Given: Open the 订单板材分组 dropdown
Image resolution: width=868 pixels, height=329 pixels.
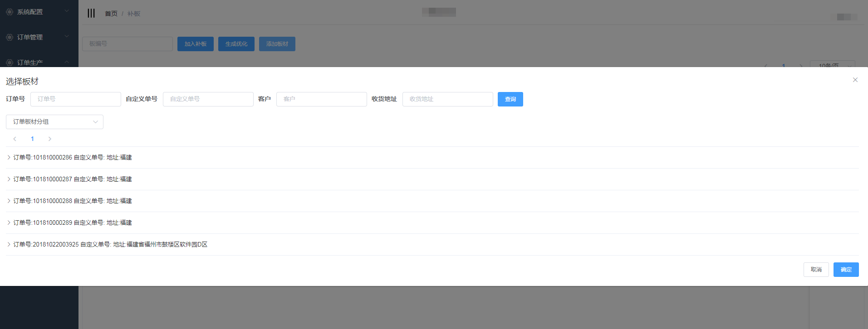Looking at the screenshot, I should click(54, 121).
